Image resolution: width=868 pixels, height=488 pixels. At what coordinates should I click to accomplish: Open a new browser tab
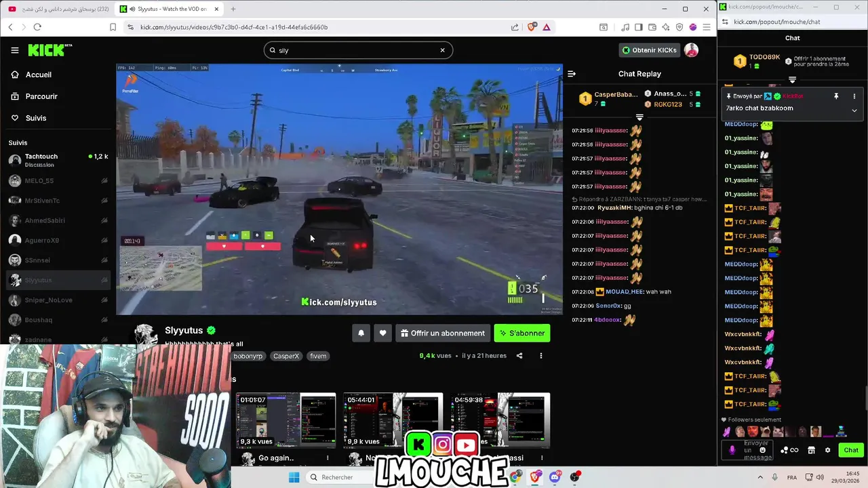coord(233,9)
